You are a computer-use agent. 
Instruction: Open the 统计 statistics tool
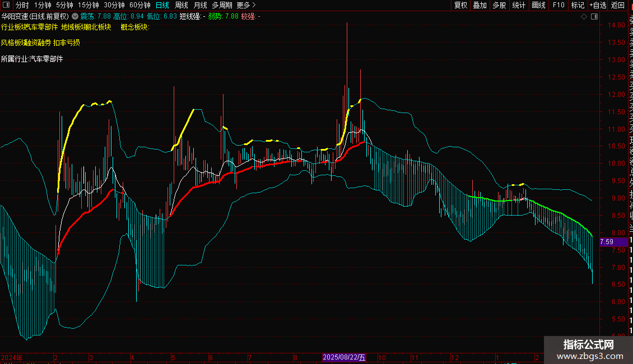pyautogui.click(x=519, y=5)
